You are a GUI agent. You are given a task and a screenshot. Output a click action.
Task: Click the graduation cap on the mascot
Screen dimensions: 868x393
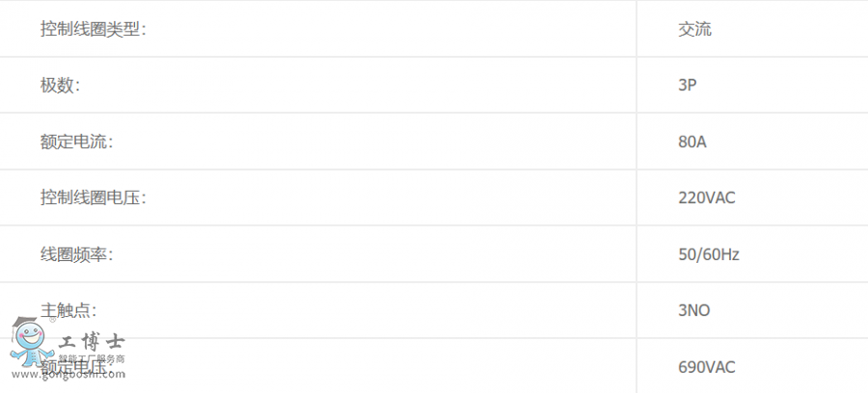[25, 322]
